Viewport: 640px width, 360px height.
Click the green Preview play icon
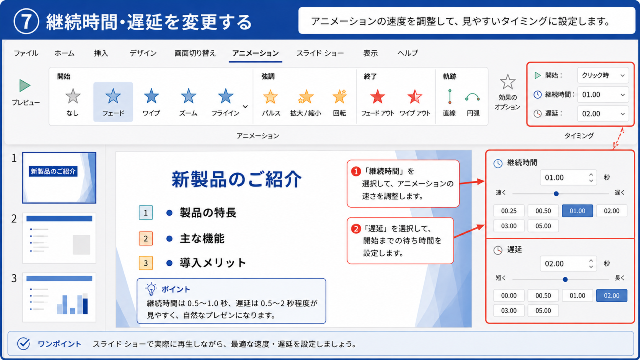click(x=25, y=86)
